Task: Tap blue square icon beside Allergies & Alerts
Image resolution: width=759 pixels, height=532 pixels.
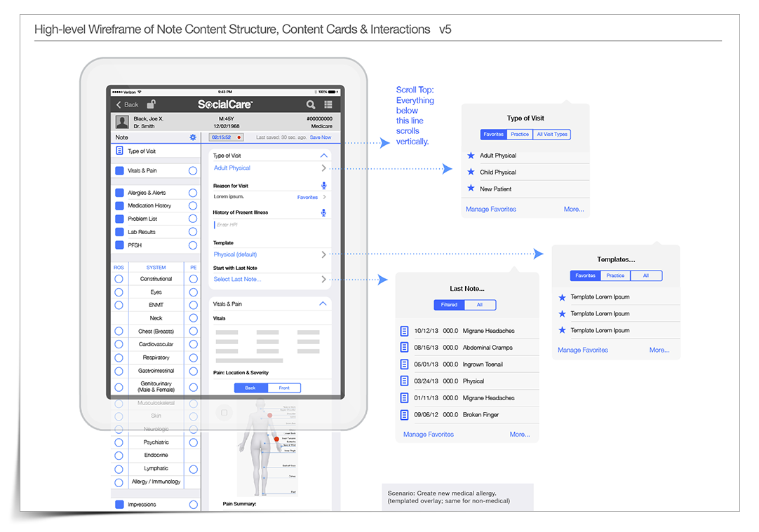Action: click(x=119, y=193)
